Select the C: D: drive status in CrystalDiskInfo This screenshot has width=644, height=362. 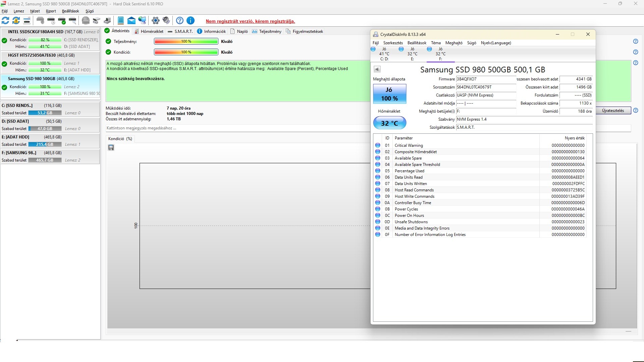tap(384, 54)
